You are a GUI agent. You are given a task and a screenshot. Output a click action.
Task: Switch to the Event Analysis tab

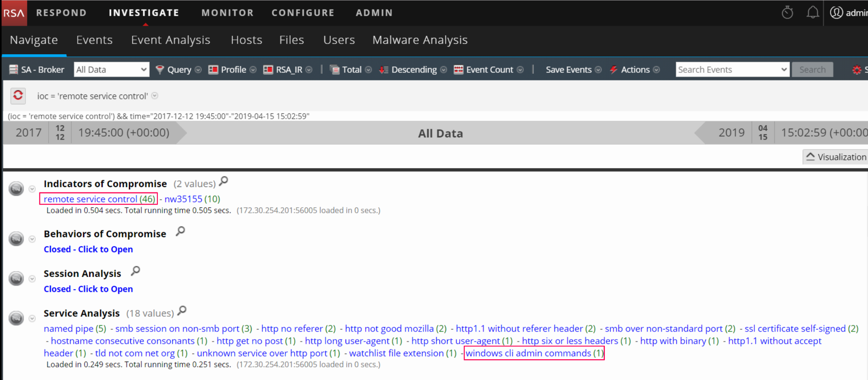[170, 40]
